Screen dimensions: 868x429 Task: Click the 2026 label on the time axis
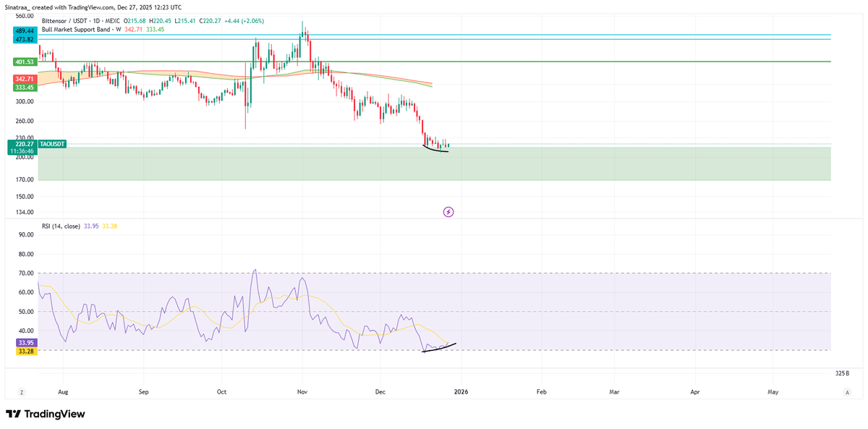[x=461, y=391]
